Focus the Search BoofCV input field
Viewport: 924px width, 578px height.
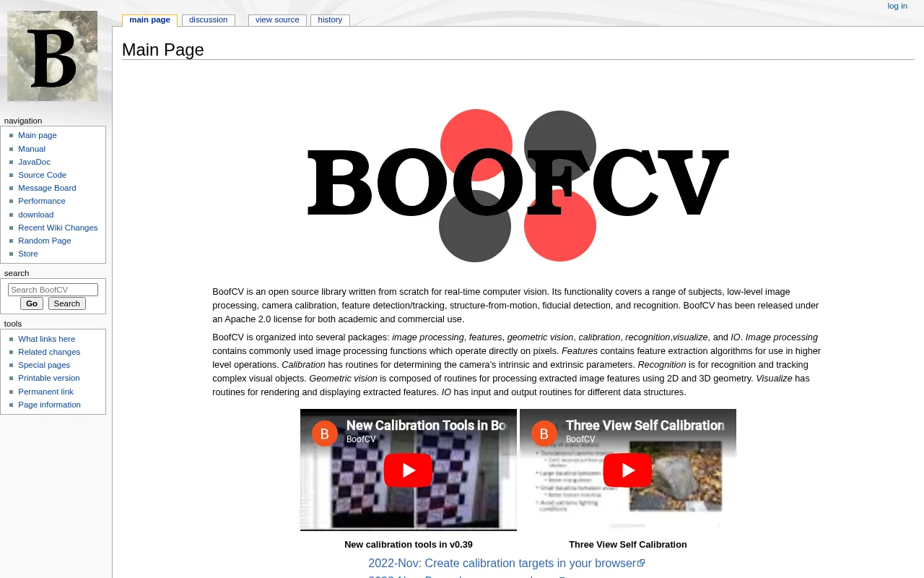tap(53, 290)
